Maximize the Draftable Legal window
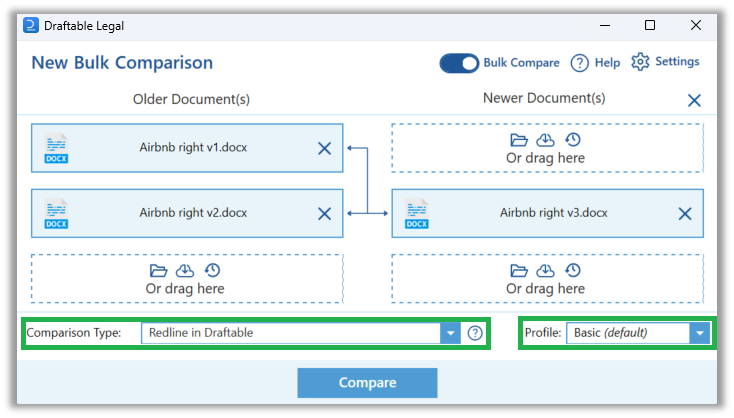 [x=650, y=25]
